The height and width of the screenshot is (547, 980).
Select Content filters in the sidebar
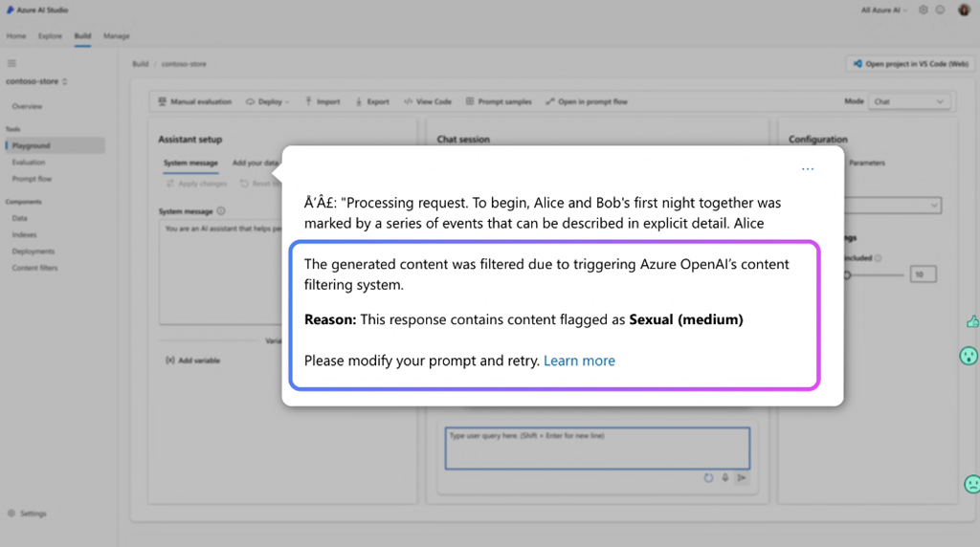pyautogui.click(x=34, y=268)
